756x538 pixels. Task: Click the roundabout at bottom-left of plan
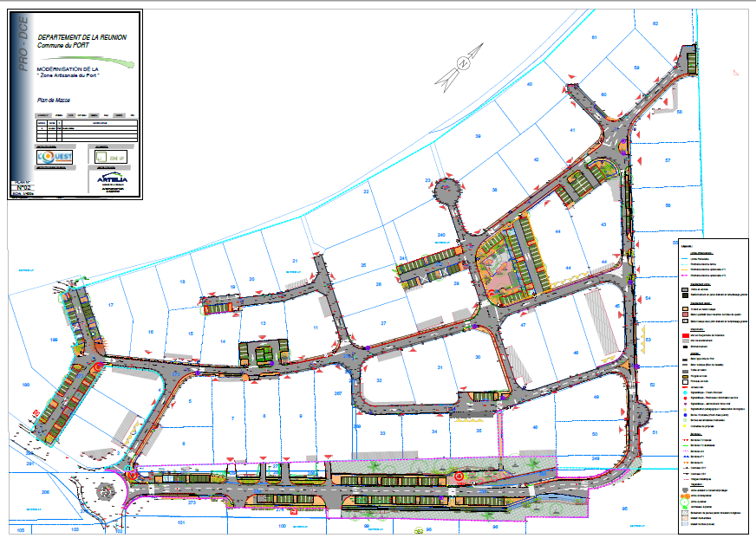click(106, 491)
